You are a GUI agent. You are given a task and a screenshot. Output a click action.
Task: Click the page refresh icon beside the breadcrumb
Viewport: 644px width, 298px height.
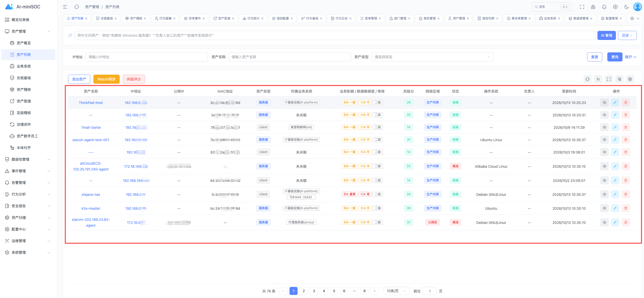(x=77, y=7)
